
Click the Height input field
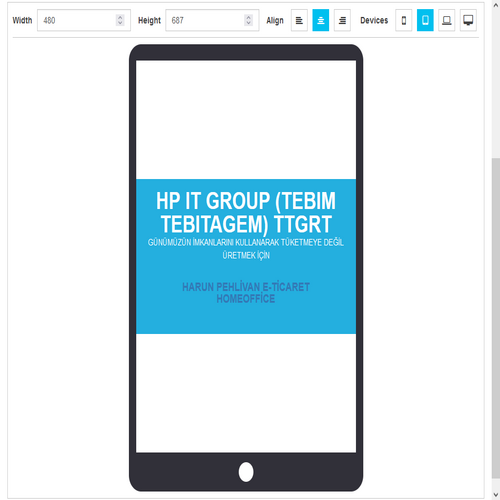coord(212,20)
